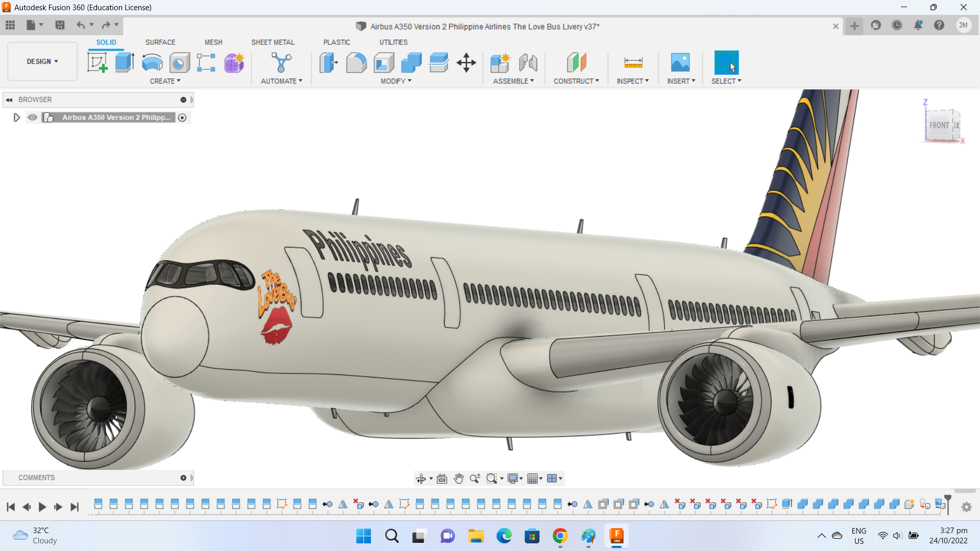Open the notifications bell

[918, 25]
